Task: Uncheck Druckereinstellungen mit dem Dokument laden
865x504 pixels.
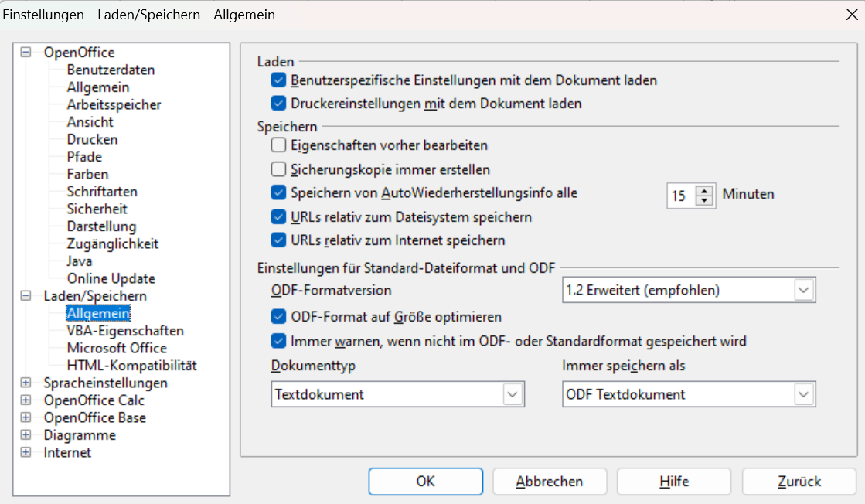Action: [279, 103]
